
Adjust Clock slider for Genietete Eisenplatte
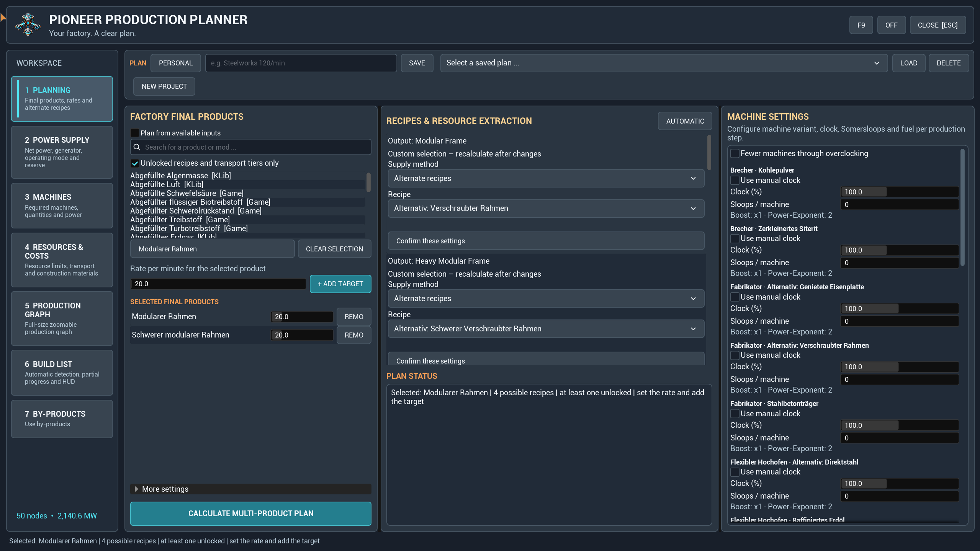[x=900, y=309]
